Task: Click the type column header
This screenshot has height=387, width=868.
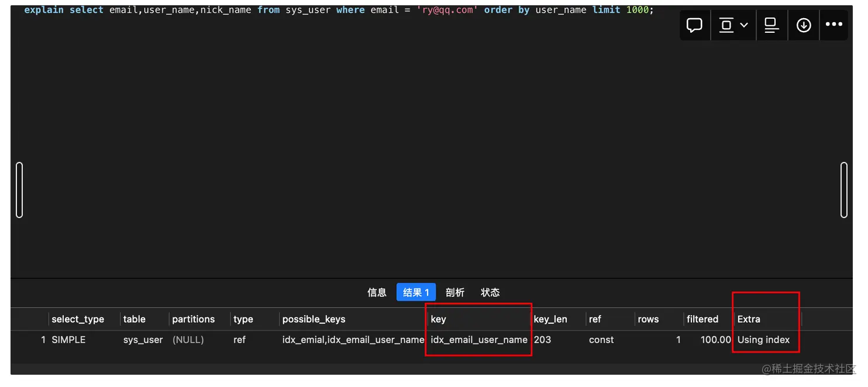Action: click(243, 319)
